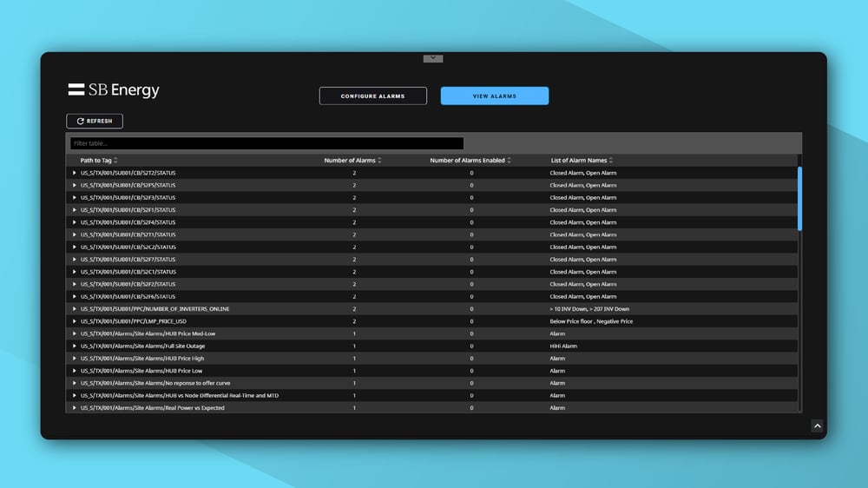
Task: Expand the HUB Price High row
Action: click(x=75, y=359)
